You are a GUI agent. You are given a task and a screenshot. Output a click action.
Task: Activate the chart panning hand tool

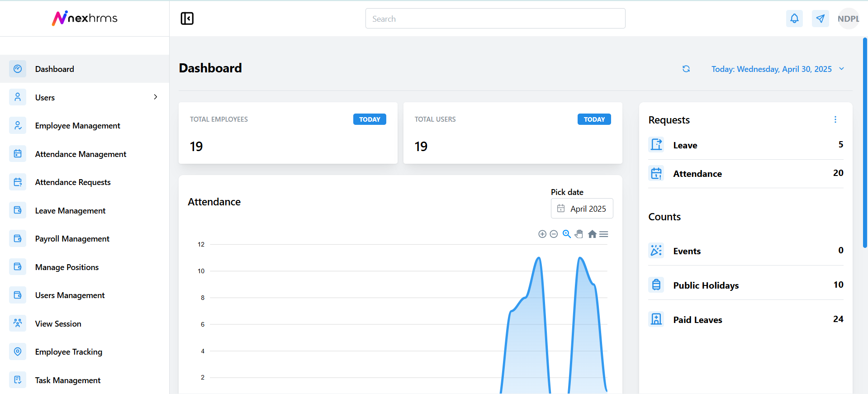(x=579, y=234)
